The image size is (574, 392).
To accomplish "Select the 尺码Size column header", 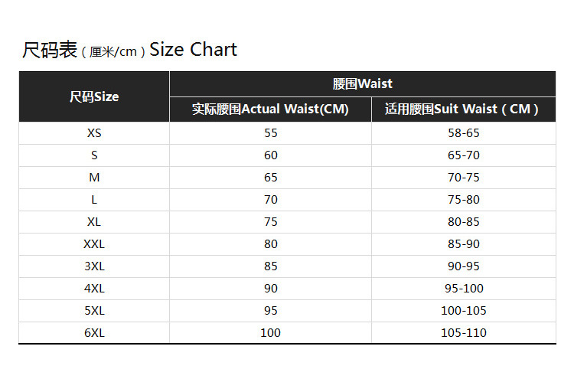I will pos(94,96).
